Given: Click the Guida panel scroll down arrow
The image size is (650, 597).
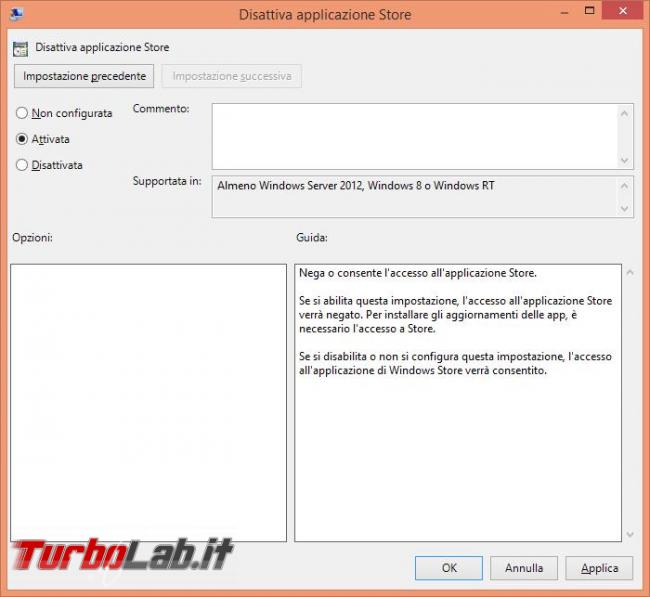Looking at the screenshot, I should (x=630, y=534).
